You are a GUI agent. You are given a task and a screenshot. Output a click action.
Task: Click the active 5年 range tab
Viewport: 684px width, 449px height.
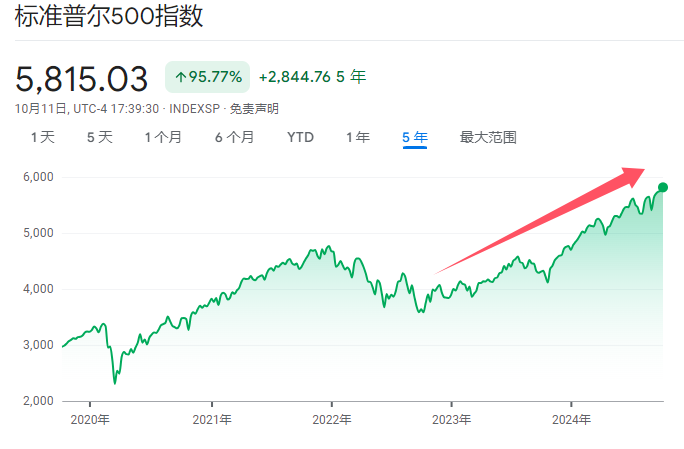[414, 137]
